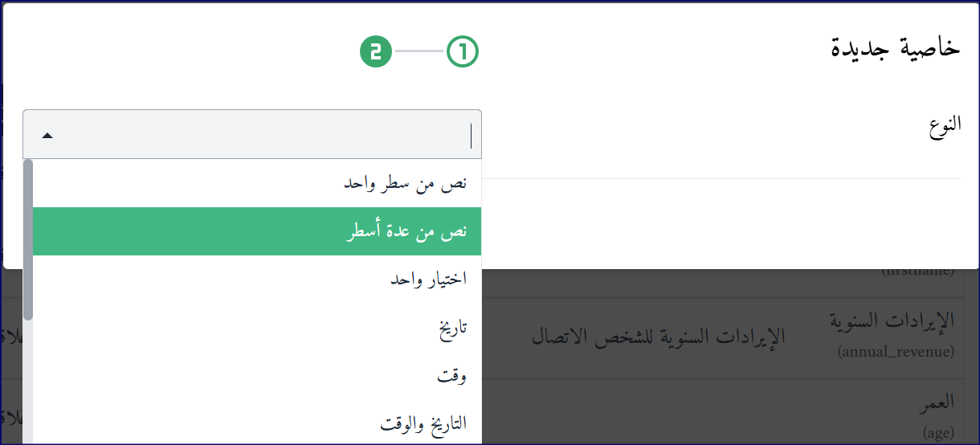Click the step 1 circle indicator

[462, 51]
